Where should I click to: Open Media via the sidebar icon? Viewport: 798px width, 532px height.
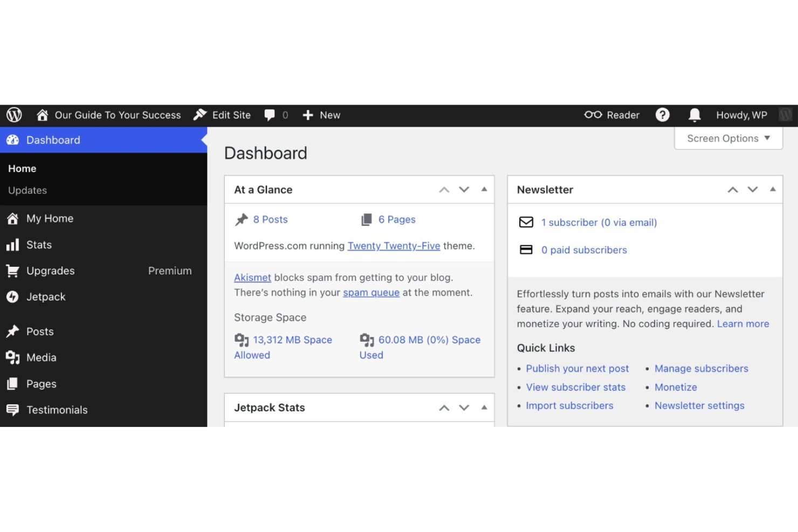click(12, 357)
